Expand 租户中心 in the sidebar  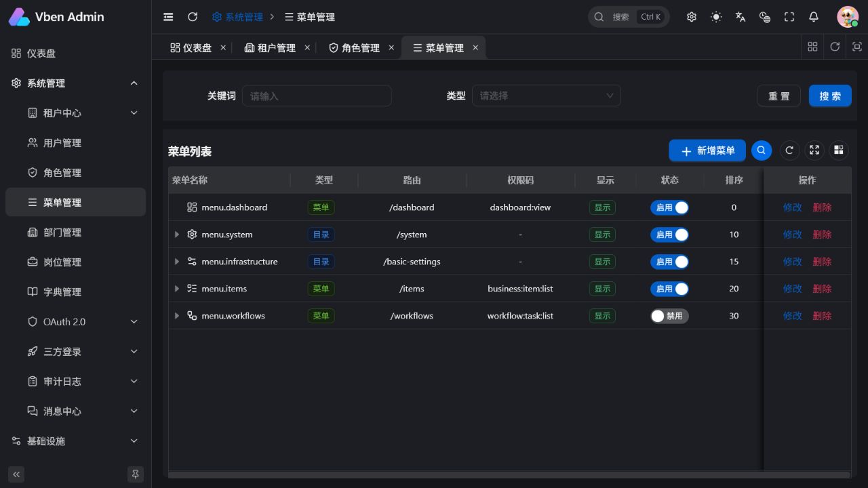click(75, 113)
